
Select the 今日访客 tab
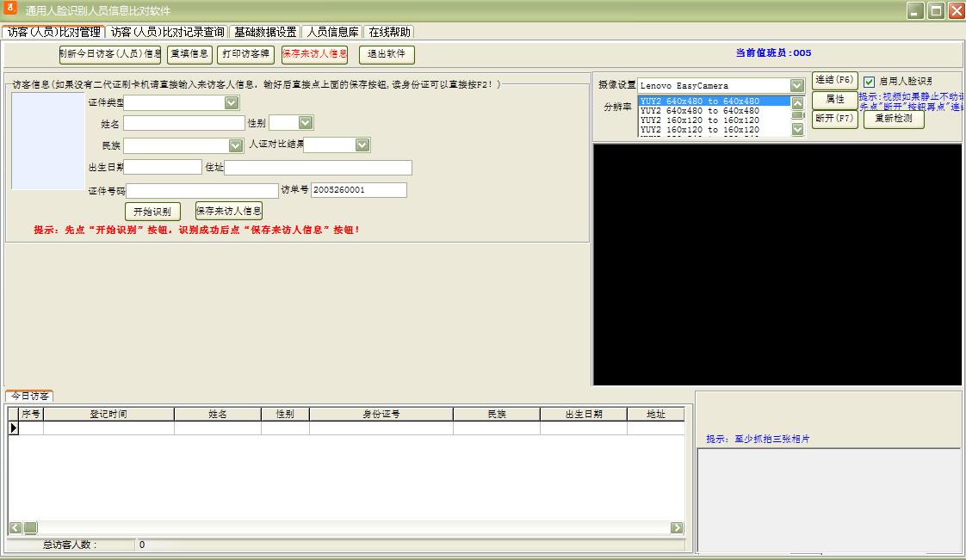pyautogui.click(x=29, y=396)
